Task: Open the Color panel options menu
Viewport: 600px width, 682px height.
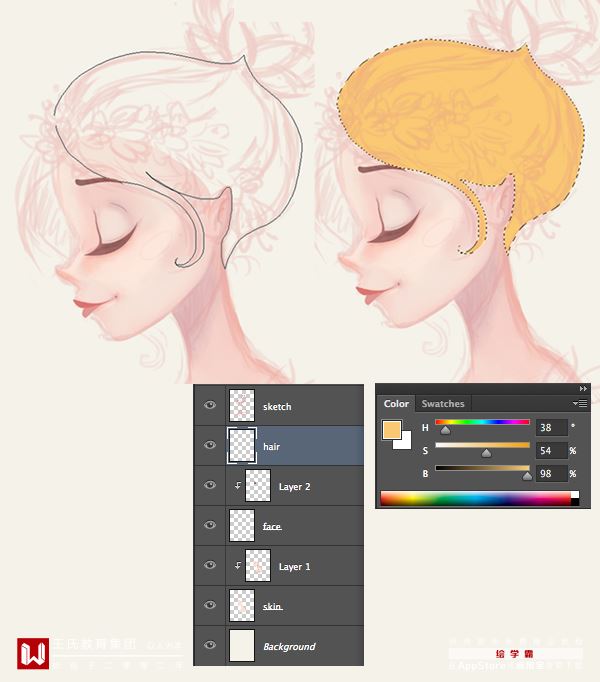Action: [x=580, y=404]
